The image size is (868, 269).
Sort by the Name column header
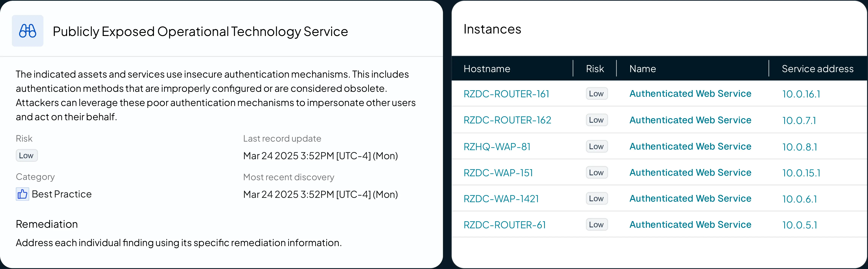pos(643,69)
